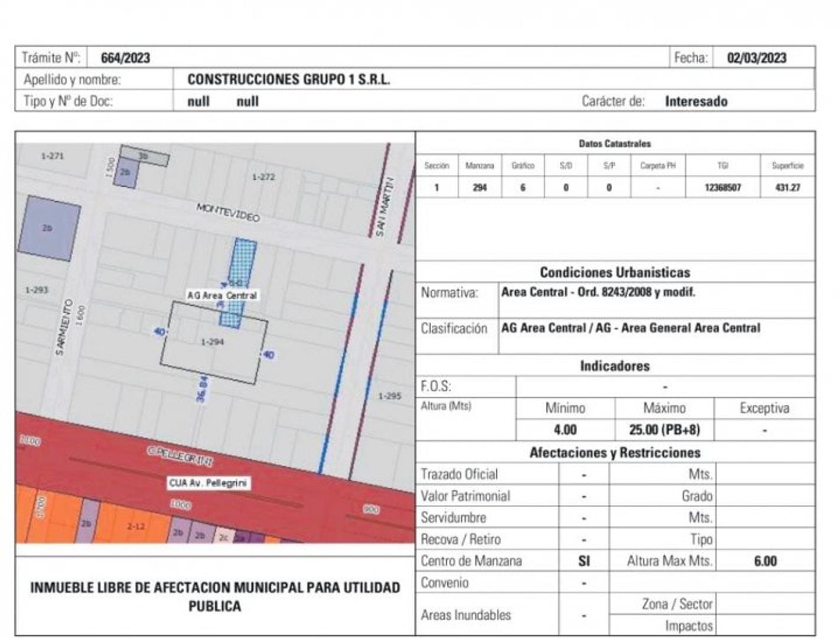Select the large purple 2b block near Sarmiento
The height and width of the screenshot is (638, 840).
click(x=48, y=229)
